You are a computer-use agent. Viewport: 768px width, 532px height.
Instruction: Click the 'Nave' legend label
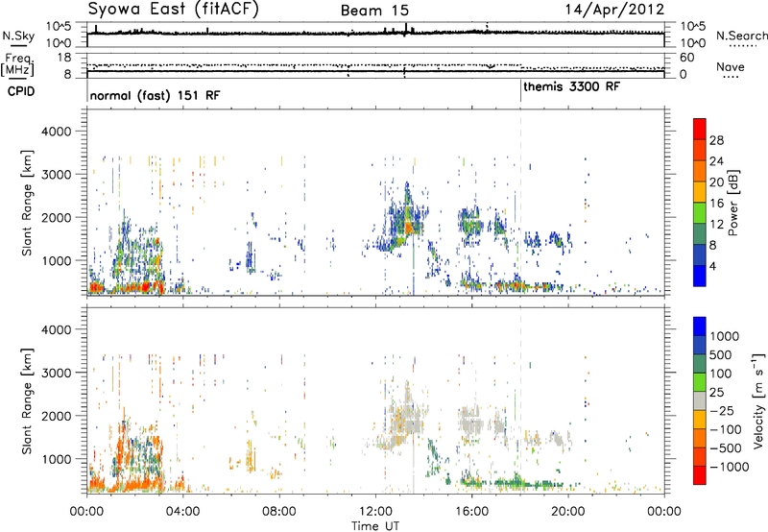point(730,67)
